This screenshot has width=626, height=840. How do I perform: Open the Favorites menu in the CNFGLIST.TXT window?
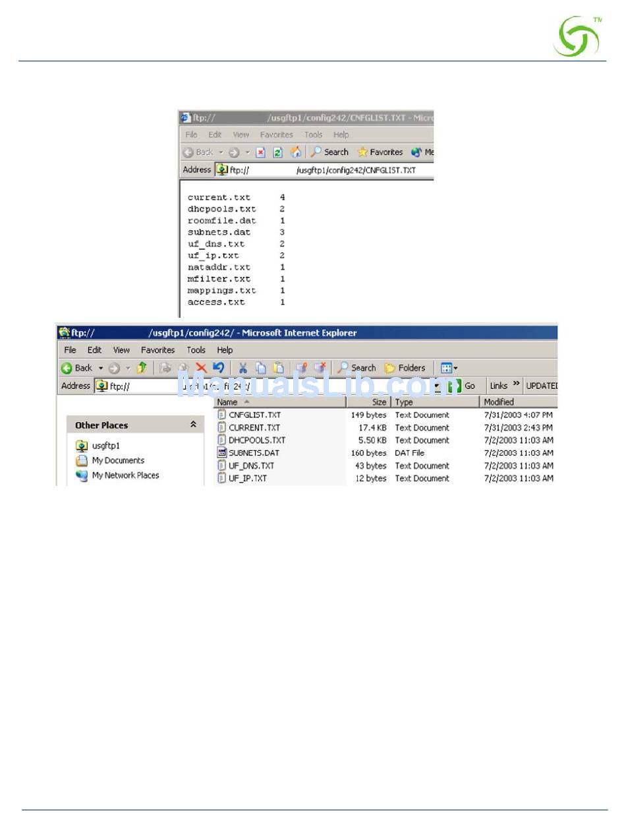[276, 135]
